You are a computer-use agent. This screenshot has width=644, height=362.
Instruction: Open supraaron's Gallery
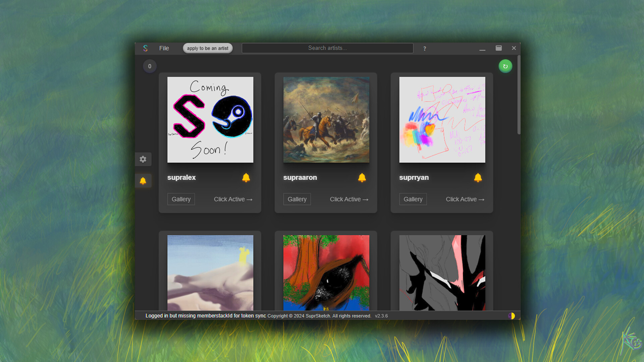click(x=297, y=199)
